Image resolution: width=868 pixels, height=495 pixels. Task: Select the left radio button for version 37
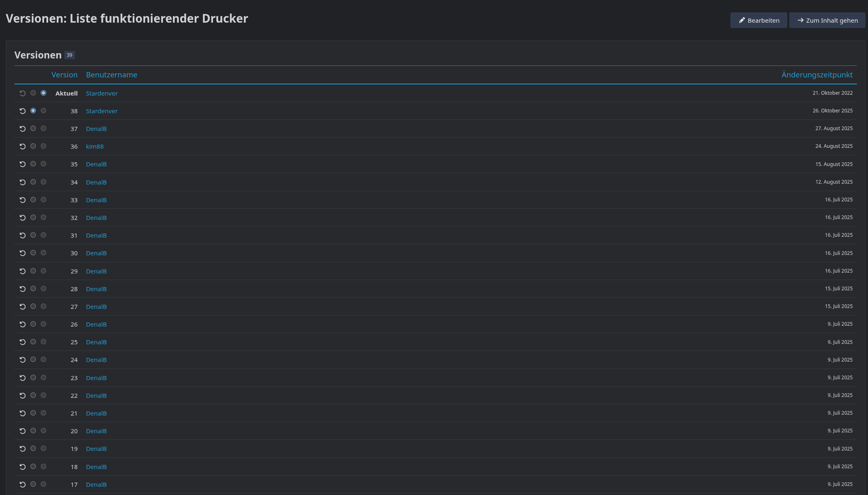click(33, 128)
